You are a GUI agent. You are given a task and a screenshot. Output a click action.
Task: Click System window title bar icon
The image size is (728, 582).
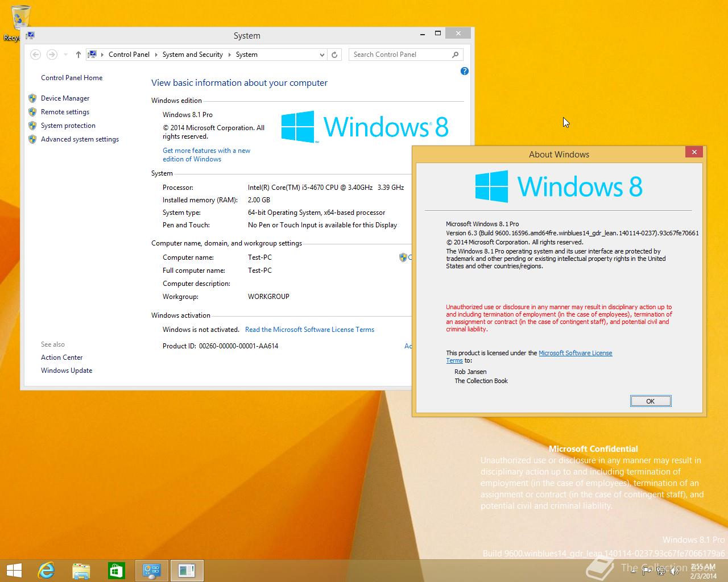pos(31,35)
